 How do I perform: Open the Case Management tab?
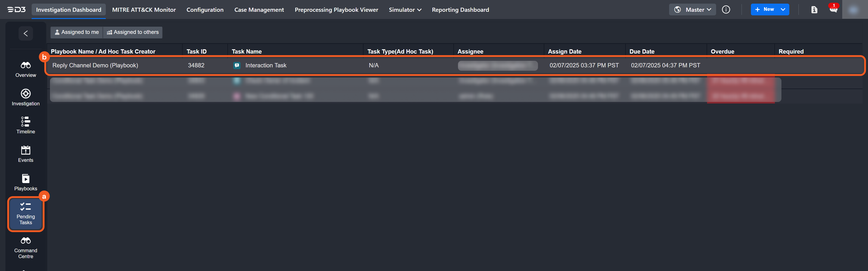pyautogui.click(x=259, y=10)
